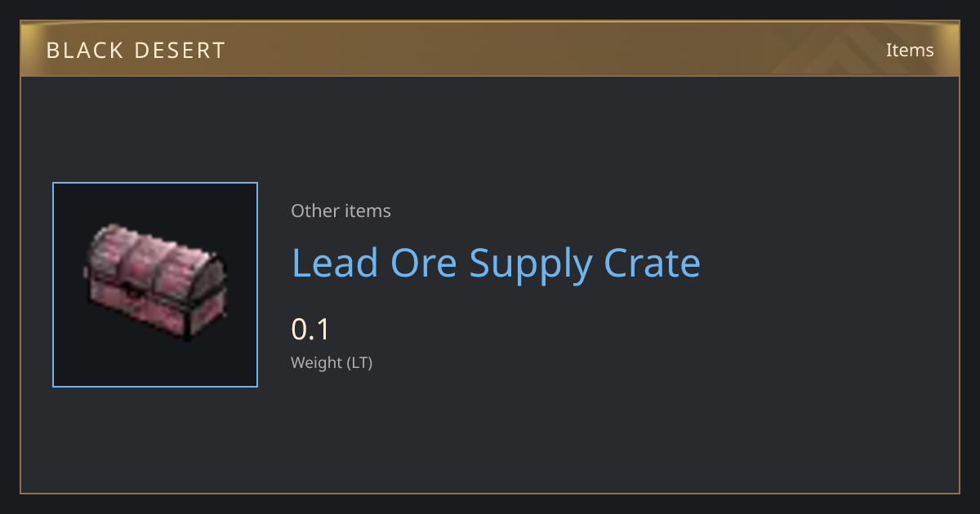Click the BLACK DESERT header title
Image resolution: width=980 pixels, height=514 pixels.
(136, 51)
